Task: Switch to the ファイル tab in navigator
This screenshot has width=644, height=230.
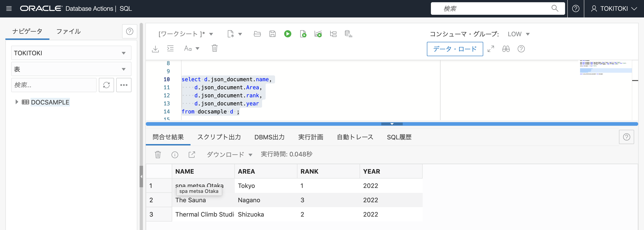Action: point(68,31)
